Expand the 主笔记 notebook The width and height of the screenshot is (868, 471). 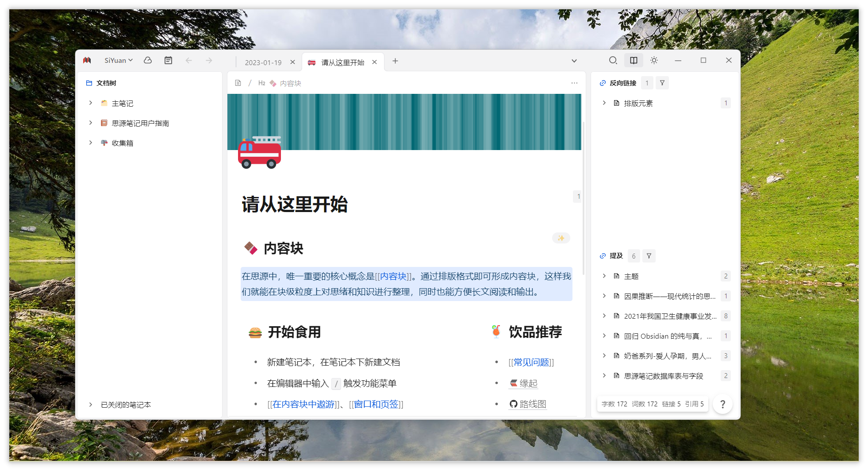[x=91, y=103]
